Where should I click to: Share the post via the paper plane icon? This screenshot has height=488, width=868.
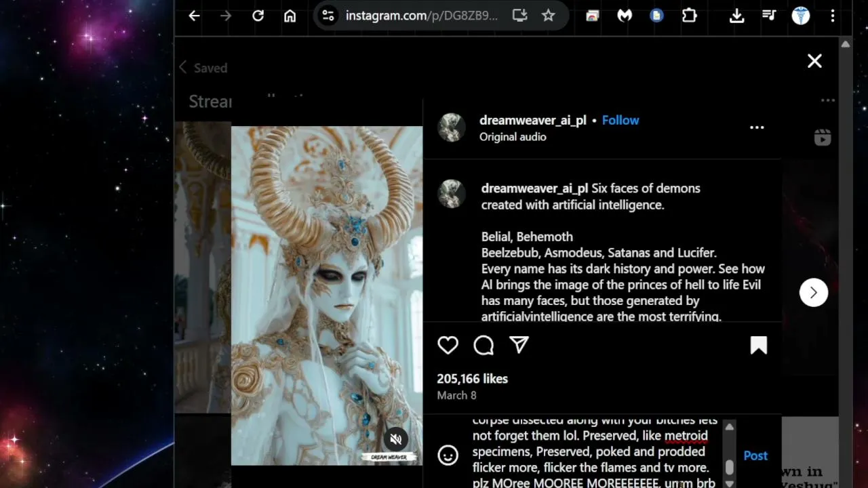pyautogui.click(x=519, y=345)
